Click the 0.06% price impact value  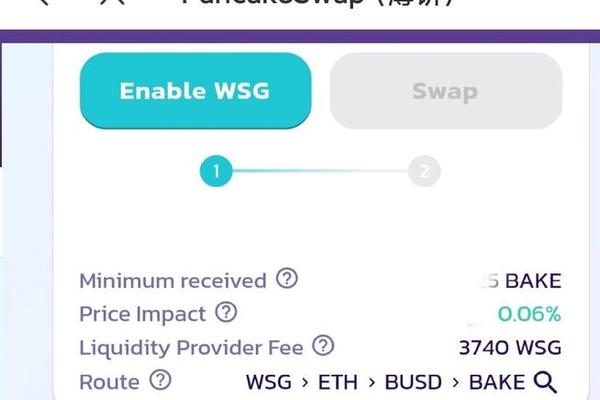click(x=529, y=314)
